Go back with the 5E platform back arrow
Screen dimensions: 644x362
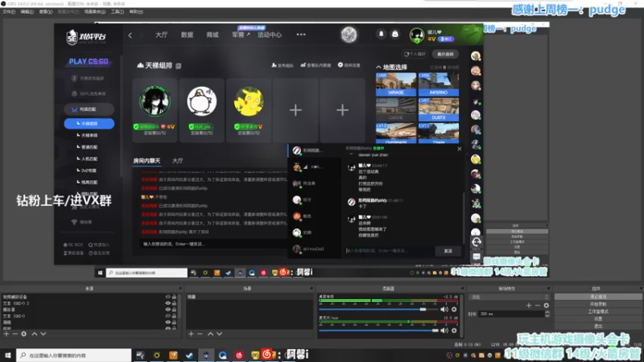[130, 35]
